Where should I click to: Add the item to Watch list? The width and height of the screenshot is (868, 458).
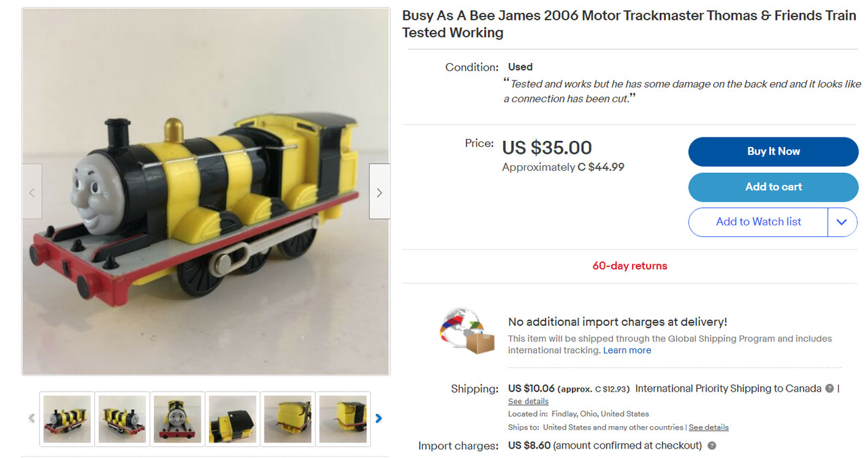tap(758, 222)
